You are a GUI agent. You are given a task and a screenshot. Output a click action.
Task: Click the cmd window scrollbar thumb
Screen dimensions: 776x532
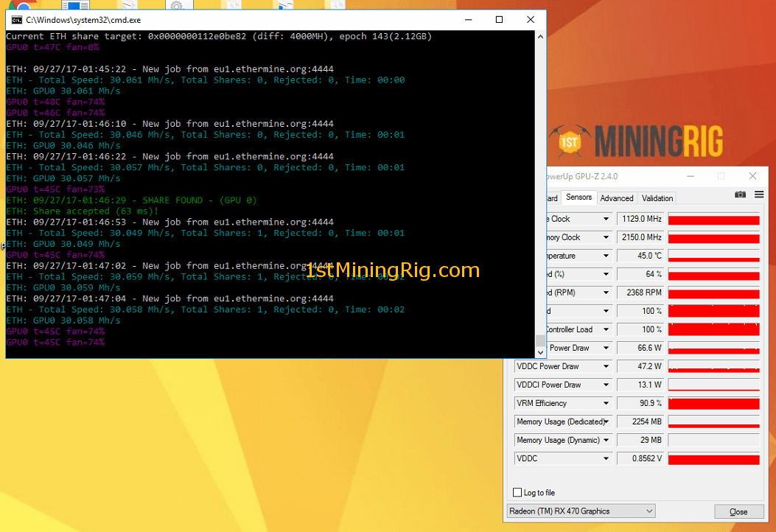tap(540, 340)
